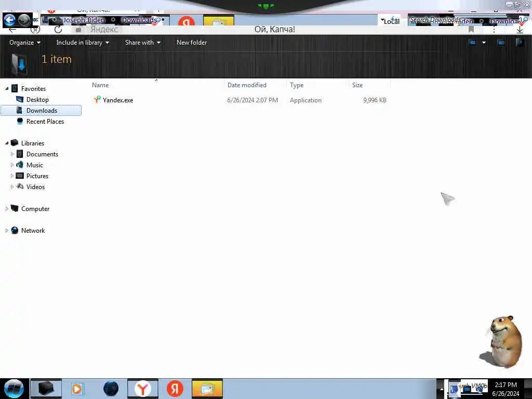
Task: Open the Music library
Action: [x=35, y=165]
